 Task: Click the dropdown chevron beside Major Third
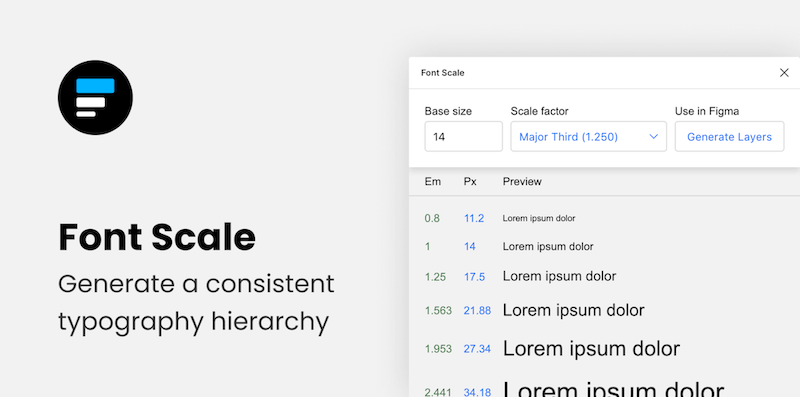[x=654, y=136]
